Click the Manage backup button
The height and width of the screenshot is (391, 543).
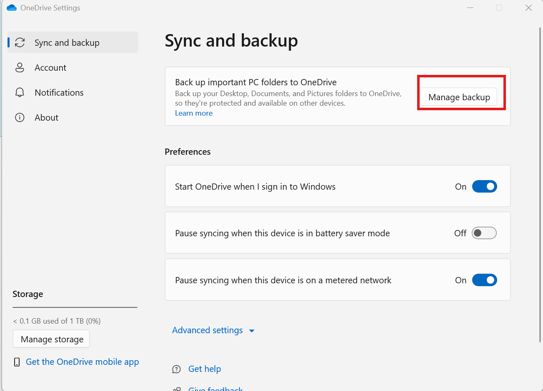coord(459,97)
